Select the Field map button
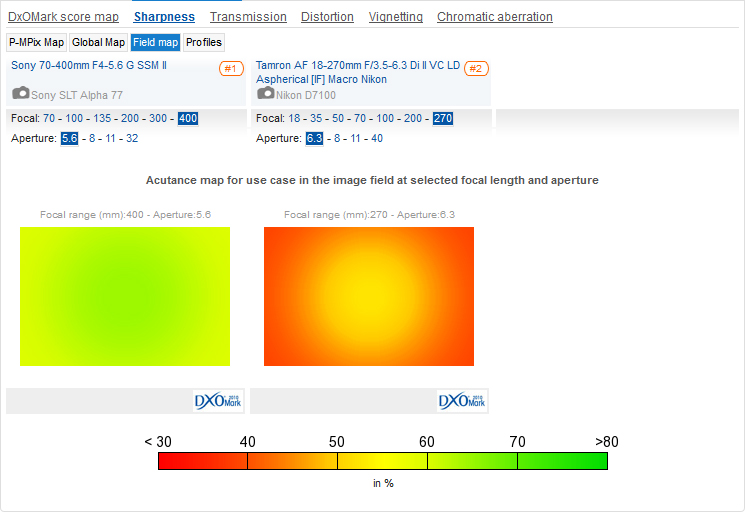Screen dimensions: 746x513 (156, 42)
